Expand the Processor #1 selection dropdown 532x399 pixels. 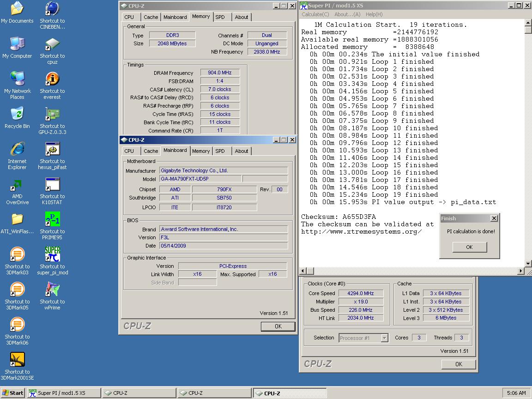click(384, 338)
